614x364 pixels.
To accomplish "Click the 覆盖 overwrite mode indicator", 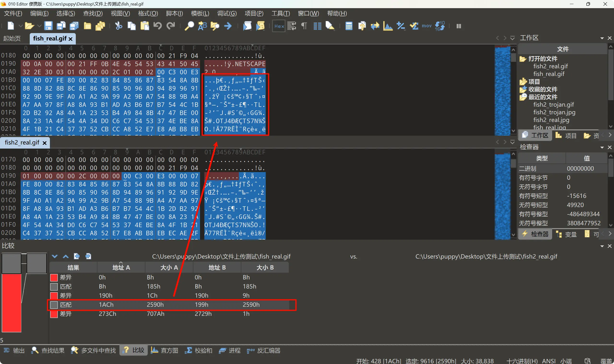I will [607, 361].
